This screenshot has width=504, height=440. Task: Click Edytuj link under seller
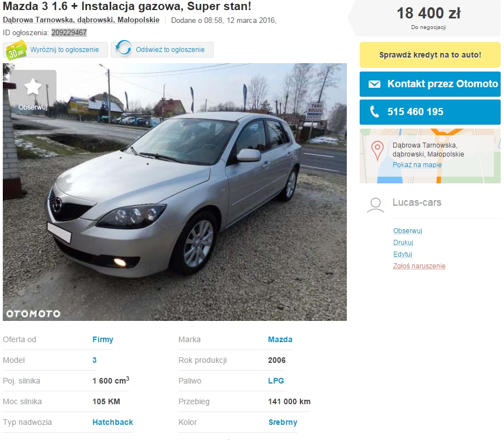(402, 254)
